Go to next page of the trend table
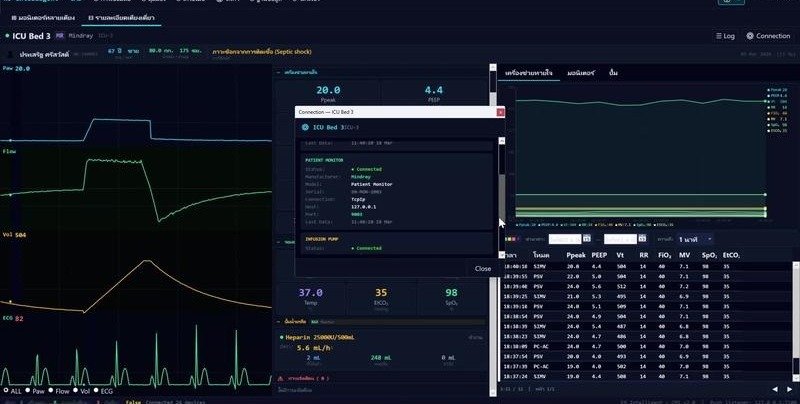 (790, 389)
